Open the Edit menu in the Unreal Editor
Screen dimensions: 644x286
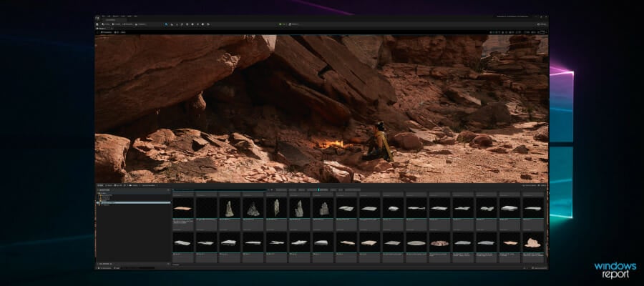(x=109, y=16)
